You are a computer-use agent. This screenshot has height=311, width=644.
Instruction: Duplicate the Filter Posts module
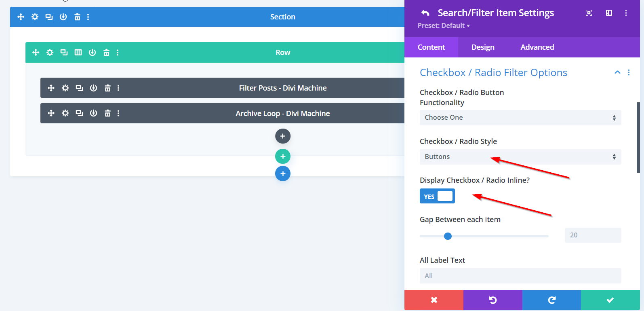pyautogui.click(x=79, y=88)
